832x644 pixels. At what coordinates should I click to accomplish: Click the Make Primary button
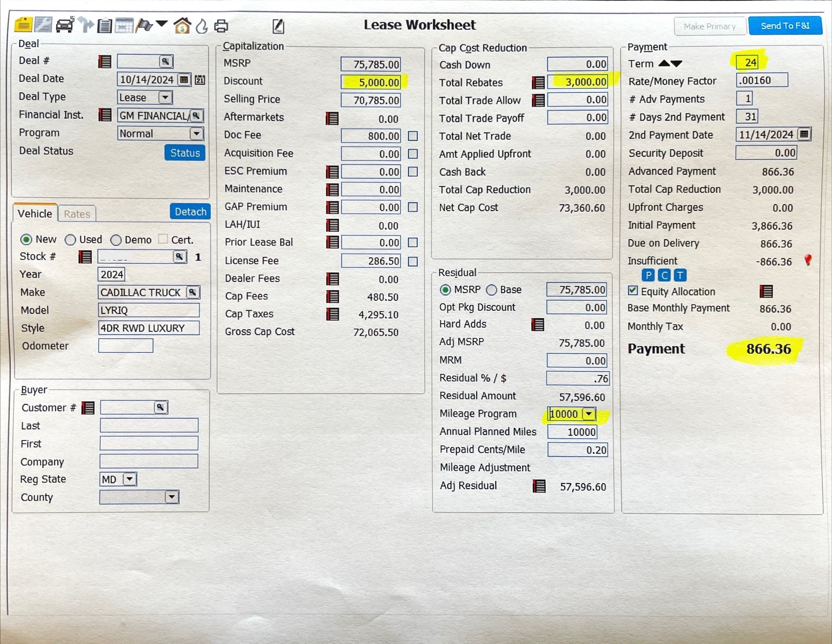click(709, 26)
